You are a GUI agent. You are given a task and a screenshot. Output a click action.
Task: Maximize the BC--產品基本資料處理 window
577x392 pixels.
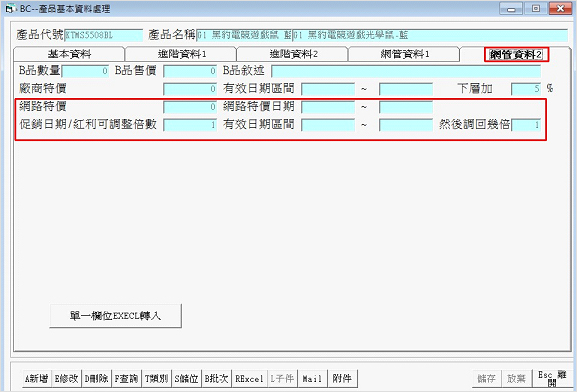[536, 8]
